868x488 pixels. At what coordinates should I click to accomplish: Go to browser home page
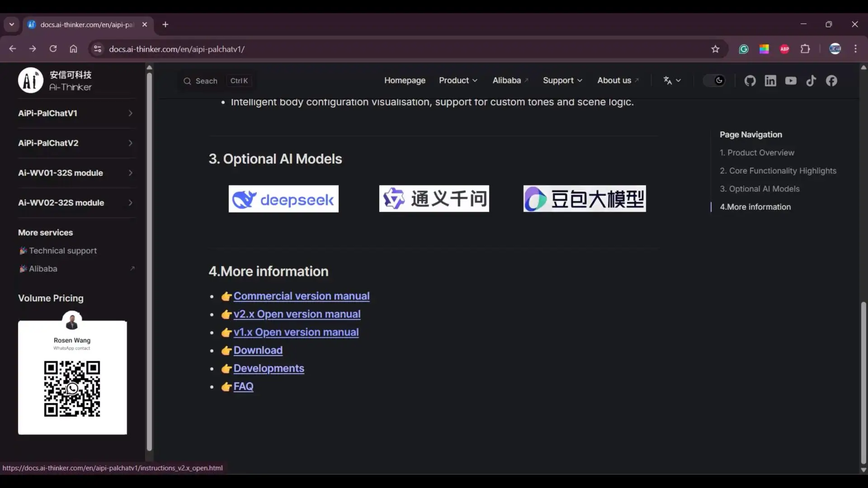click(x=73, y=49)
